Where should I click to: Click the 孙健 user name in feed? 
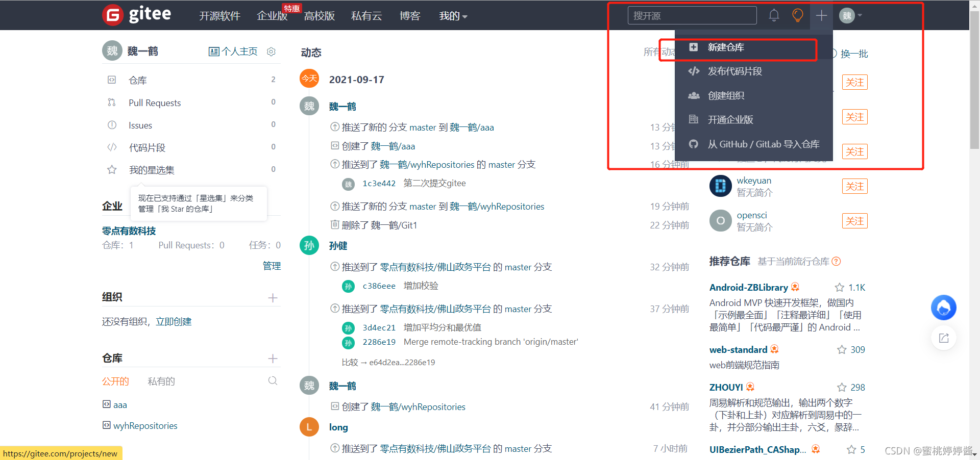(x=338, y=246)
